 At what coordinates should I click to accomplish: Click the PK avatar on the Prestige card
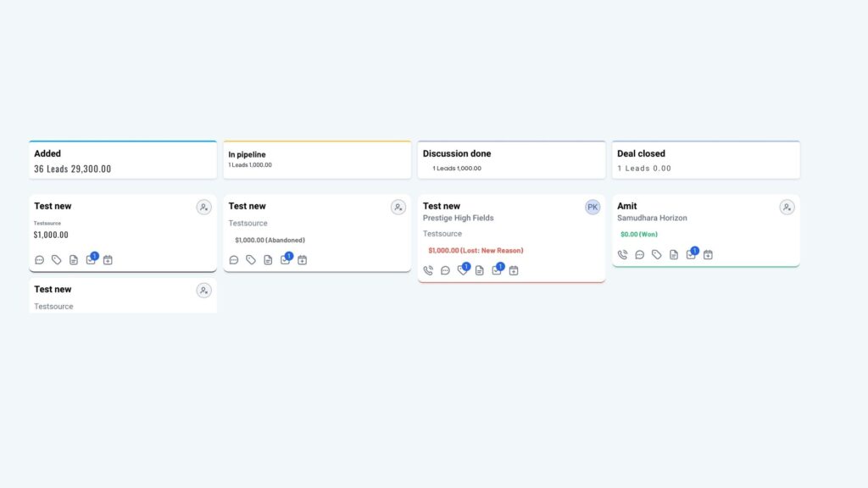tap(593, 207)
